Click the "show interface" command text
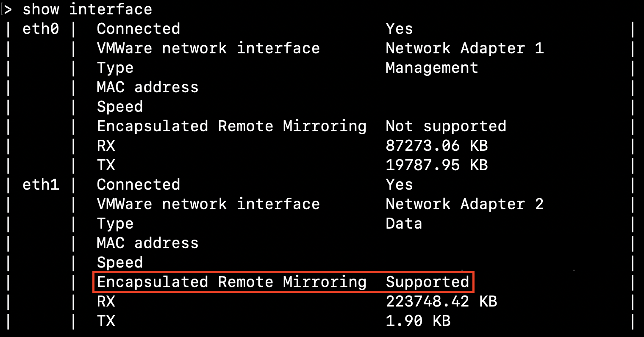644x337 pixels. pyautogui.click(x=87, y=9)
